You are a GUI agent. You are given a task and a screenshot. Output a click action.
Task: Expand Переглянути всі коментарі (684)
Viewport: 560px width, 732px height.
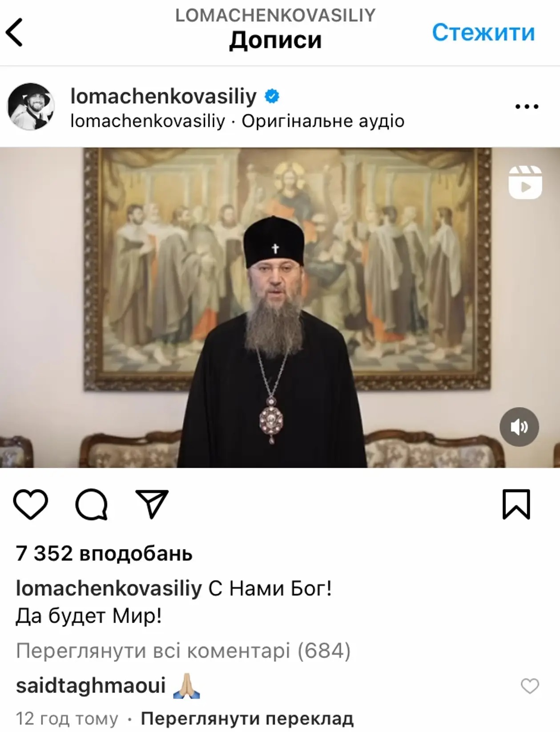tap(183, 651)
